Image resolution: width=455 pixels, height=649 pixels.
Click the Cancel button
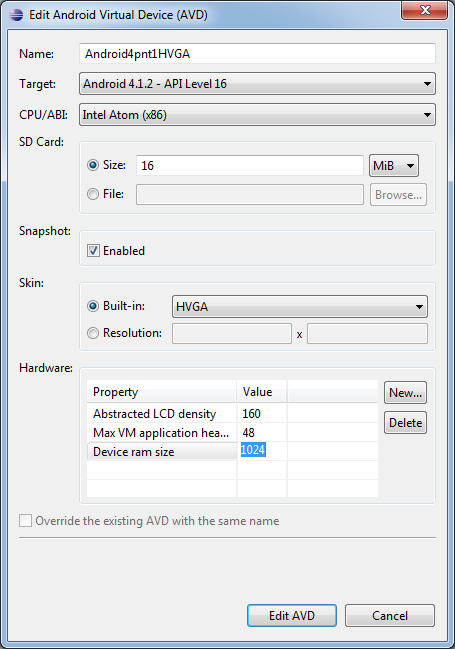(390, 615)
